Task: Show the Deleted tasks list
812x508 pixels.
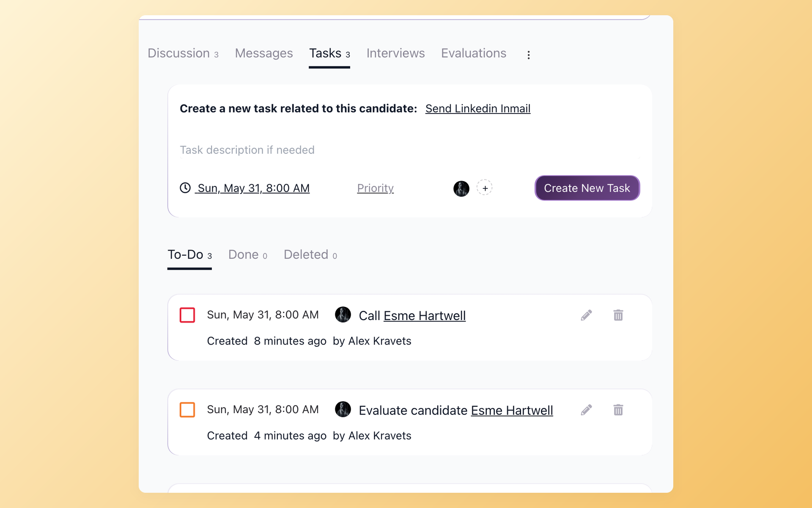Action: coord(310,255)
